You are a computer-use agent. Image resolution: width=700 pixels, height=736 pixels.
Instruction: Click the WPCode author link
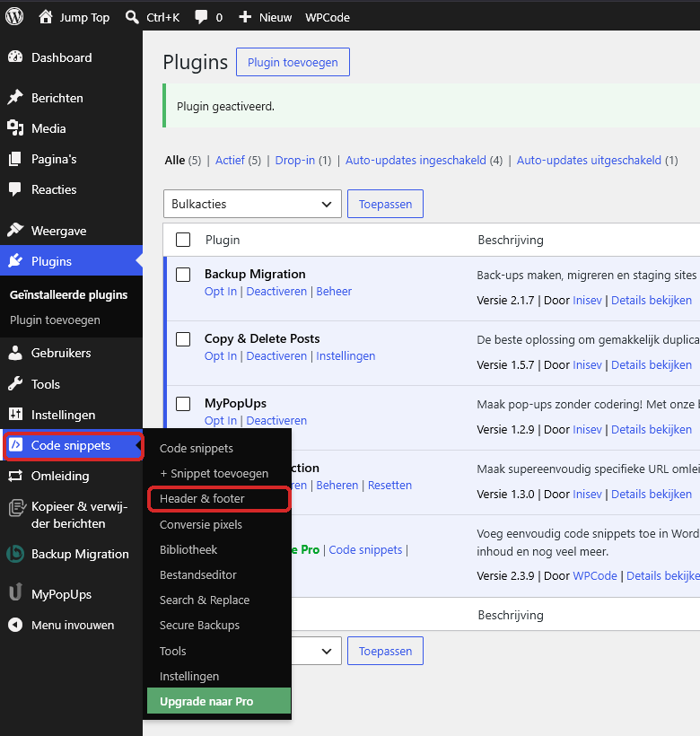pyautogui.click(x=595, y=575)
